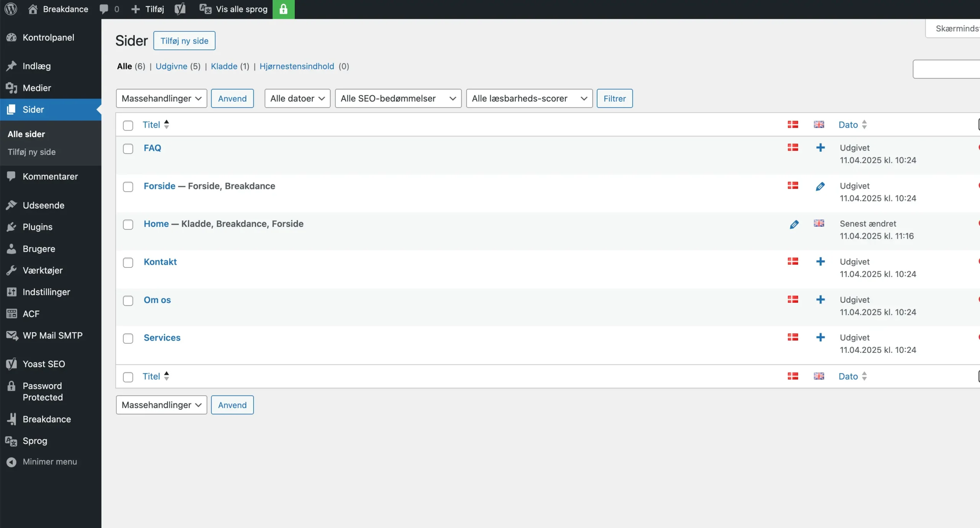Filter pages by Kladde status link
Screen dimensions: 980x528
pos(224,66)
